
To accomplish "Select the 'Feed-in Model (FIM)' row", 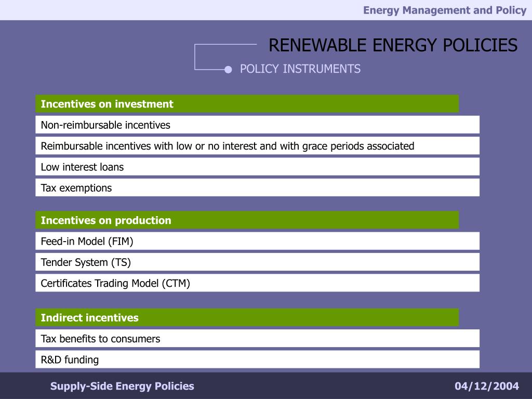I will pyautogui.click(x=258, y=241).
